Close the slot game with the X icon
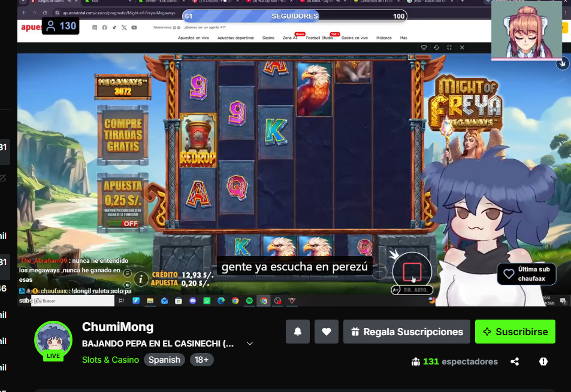571x392 pixels. 462,47
